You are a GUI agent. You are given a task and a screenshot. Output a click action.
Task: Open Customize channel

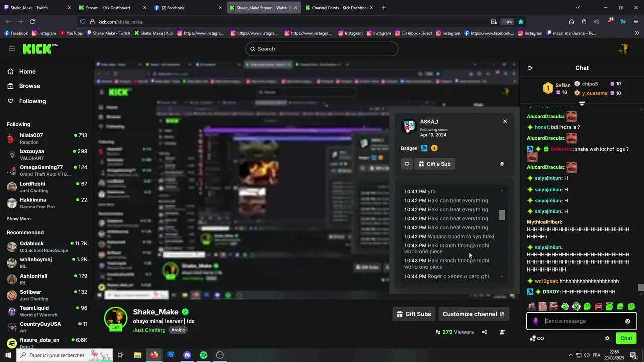coord(473,314)
